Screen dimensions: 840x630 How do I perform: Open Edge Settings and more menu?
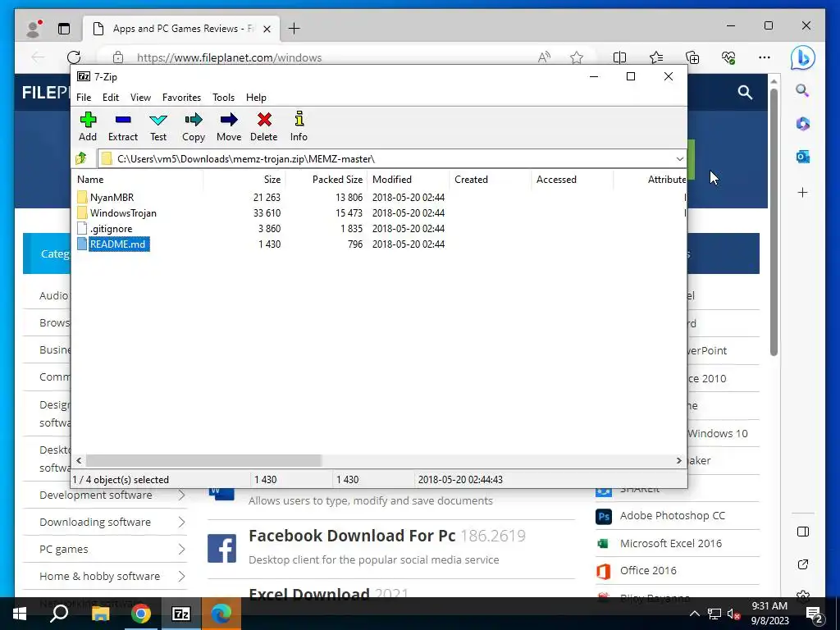coord(765,57)
